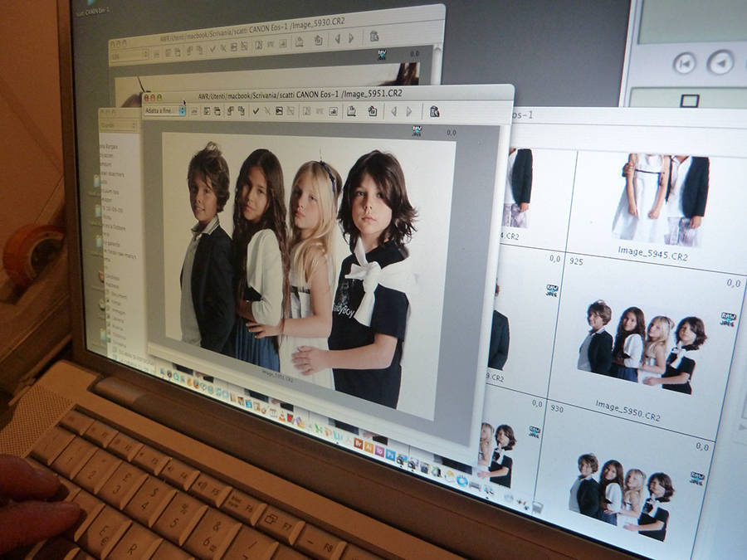The width and height of the screenshot is (747, 560).
Task: Open the 'Adatta a fine...' zoom dropdown
Action: (x=164, y=110)
